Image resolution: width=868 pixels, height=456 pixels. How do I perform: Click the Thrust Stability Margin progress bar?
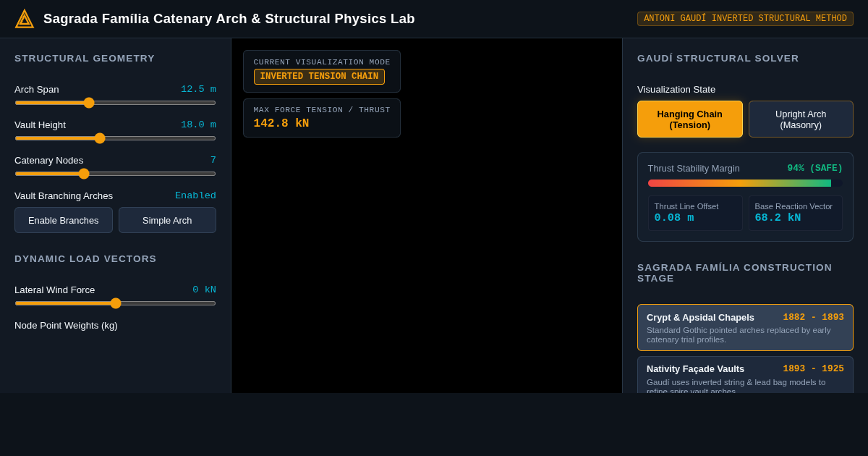pos(745,183)
